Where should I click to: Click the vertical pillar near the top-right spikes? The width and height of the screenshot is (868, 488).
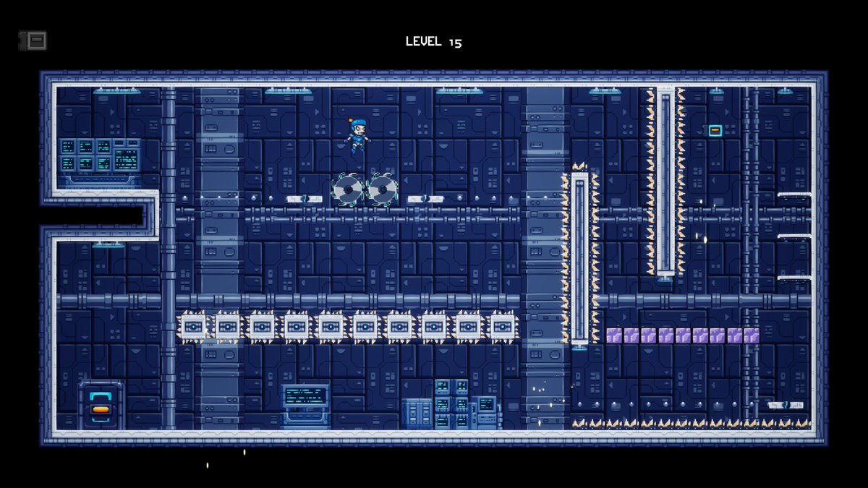(x=665, y=181)
